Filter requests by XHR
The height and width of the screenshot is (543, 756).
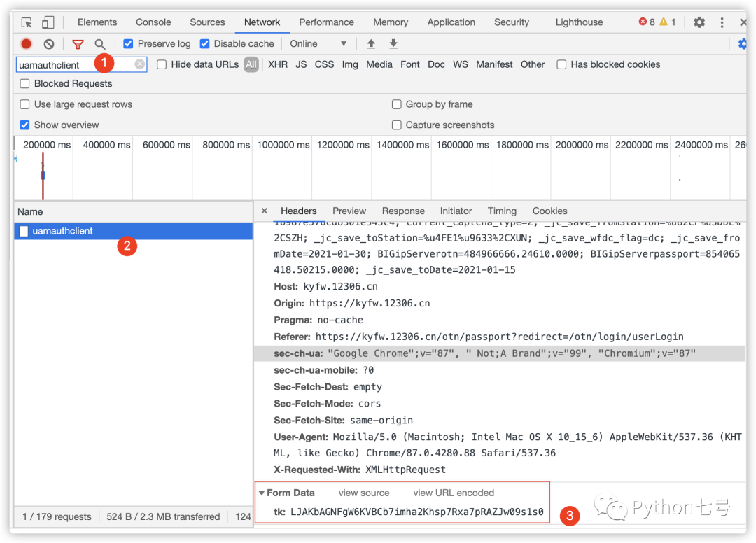278,64
